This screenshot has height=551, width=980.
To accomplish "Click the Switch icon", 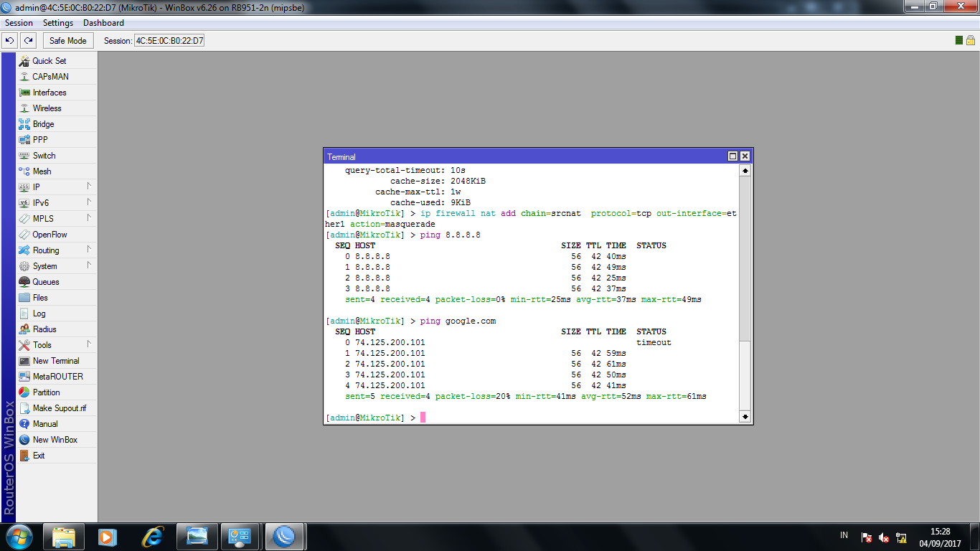I will 24,156.
